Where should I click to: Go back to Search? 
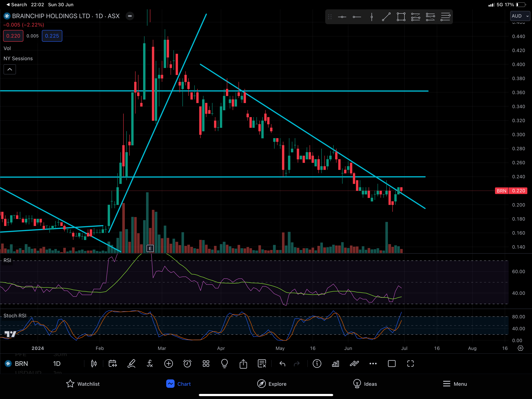point(16,4)
